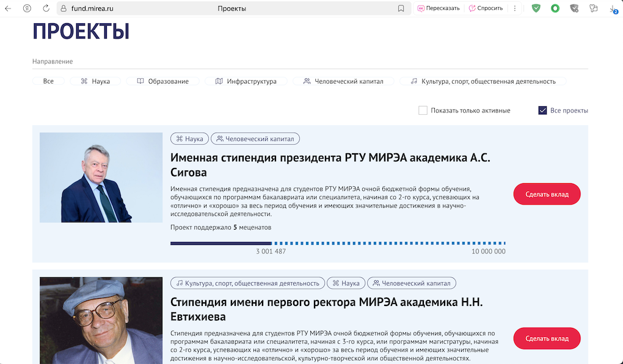The width and height of the screenshot is (623, 364).
Task: Filter by Культура, спорт, общественная деятельность
Action: point(483,81)
